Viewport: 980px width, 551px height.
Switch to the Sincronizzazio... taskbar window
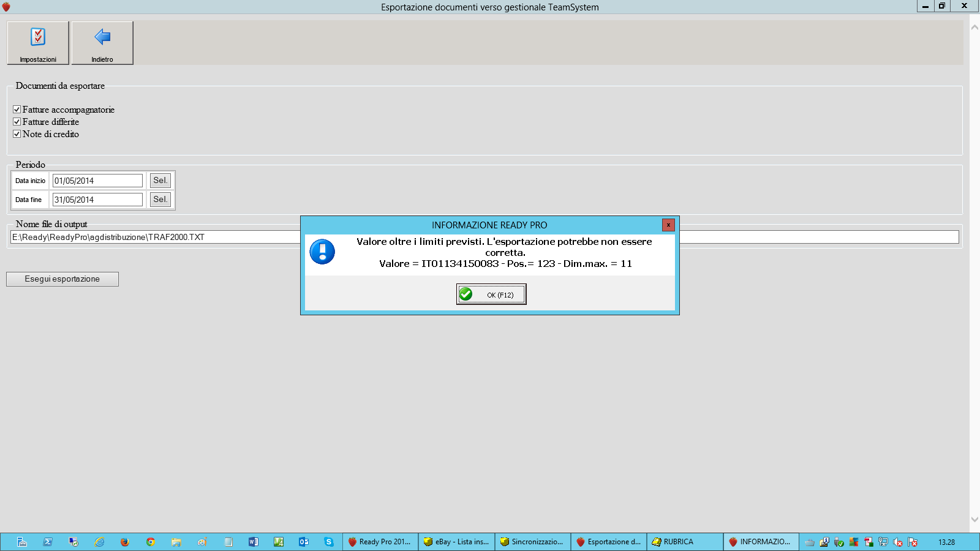pyautogui.click(x=533, y=542)
